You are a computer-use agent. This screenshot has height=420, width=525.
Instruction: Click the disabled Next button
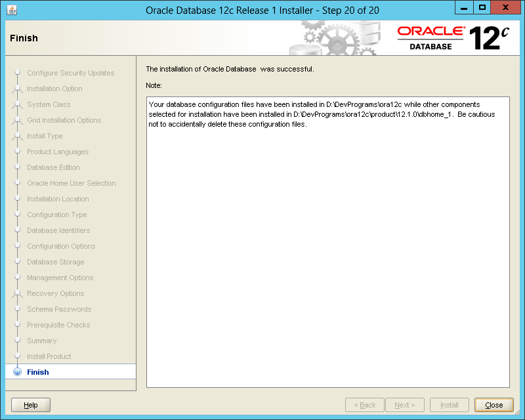click(405, 405)
